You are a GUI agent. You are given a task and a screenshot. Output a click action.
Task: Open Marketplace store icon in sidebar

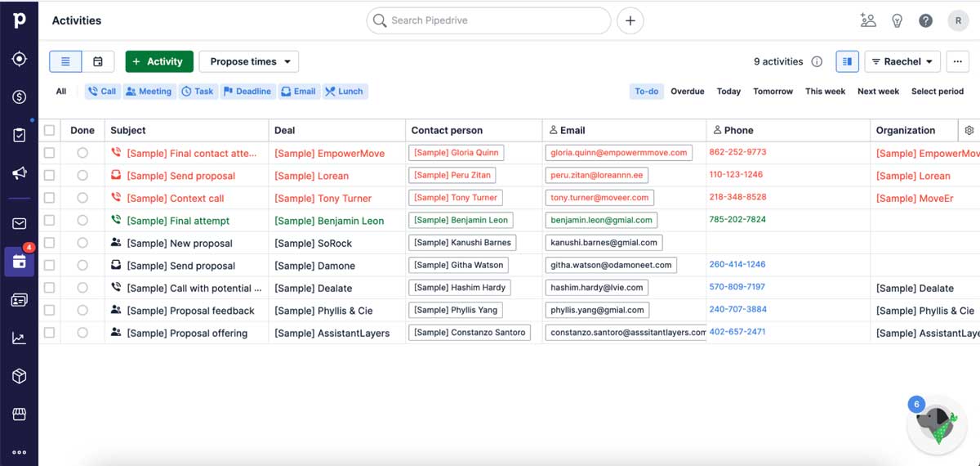click(19, 414)
